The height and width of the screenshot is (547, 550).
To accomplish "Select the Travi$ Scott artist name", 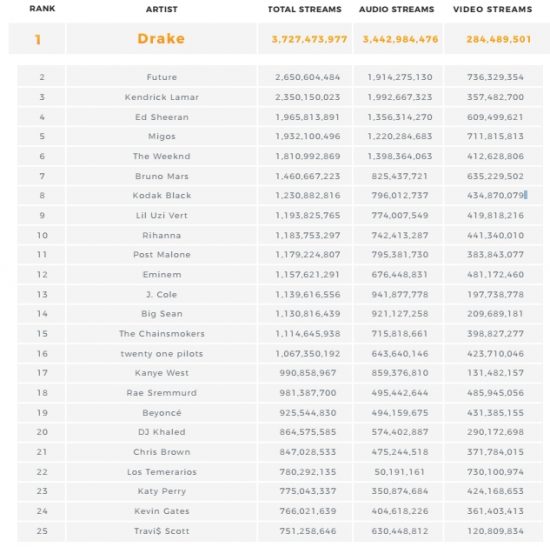I will click(162, 531).
